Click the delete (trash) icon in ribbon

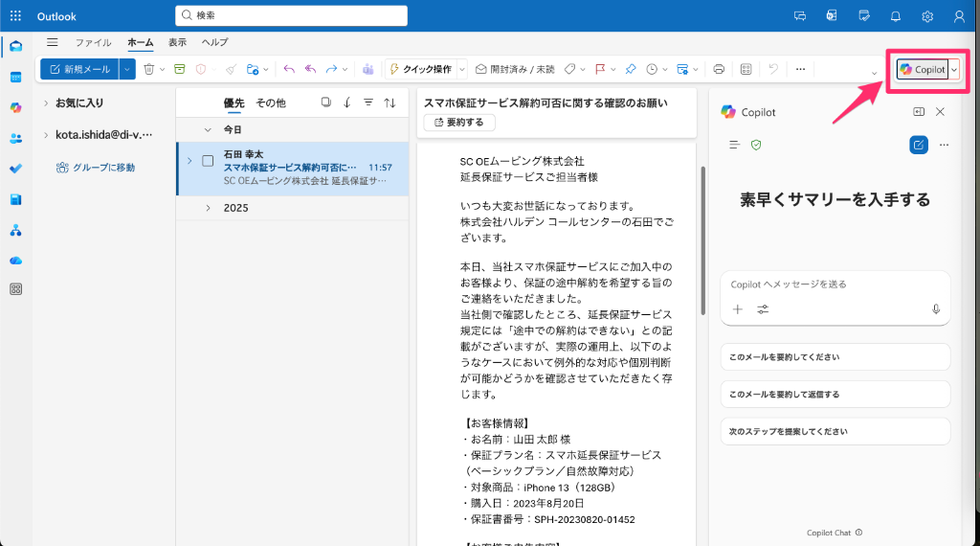[148, 69]
